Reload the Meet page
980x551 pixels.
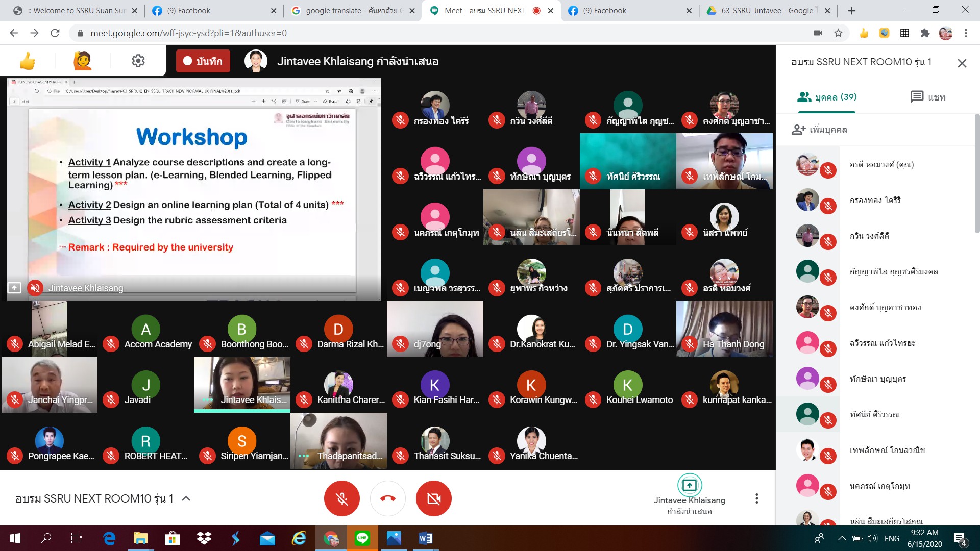tap(55, 33)
